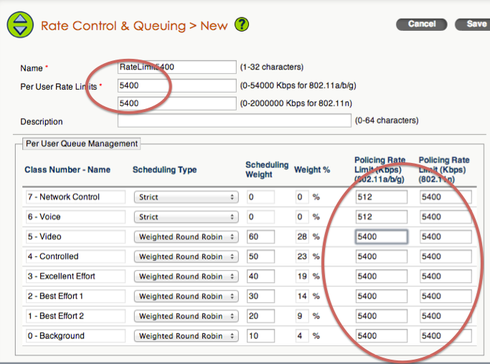Click the Weight % value 19 for Excellent Effort
The width and height of the screenshot is (490, 364).
302,276
